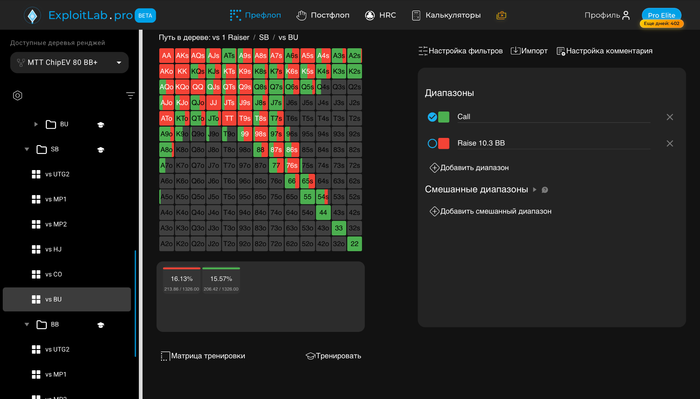Open the Калькуляторы menu item
This screenshot has height=399, width=700.
coord(446,16)
